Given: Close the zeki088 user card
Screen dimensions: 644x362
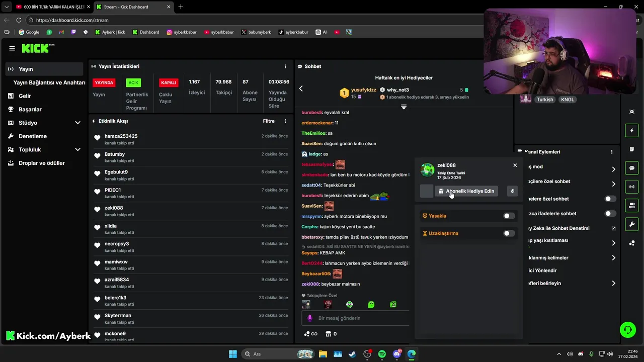Looking at the screenshot, I should (x=515, y=165).
